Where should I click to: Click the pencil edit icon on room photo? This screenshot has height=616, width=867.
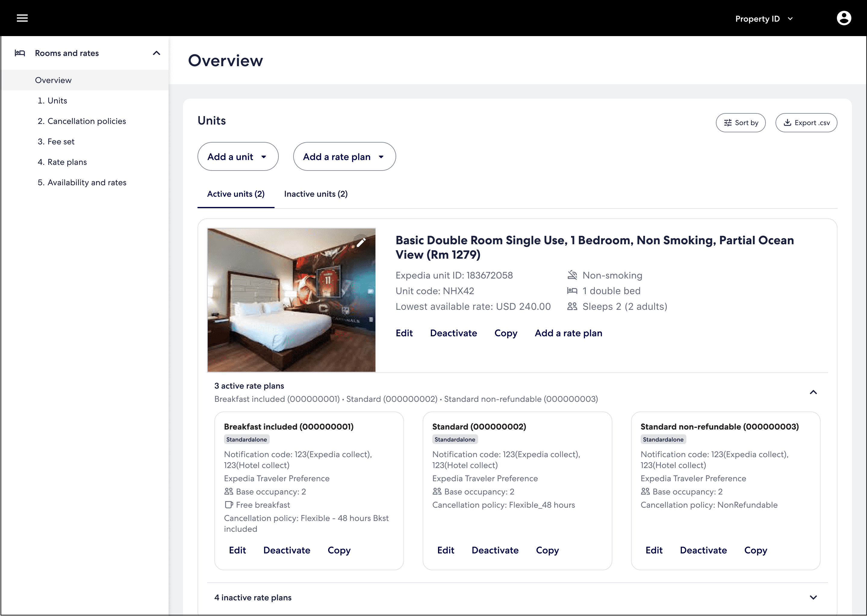(x=361, y=242)
